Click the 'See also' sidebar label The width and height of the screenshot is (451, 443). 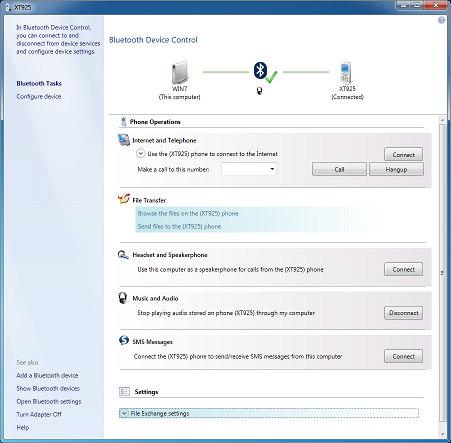(27, 362)
